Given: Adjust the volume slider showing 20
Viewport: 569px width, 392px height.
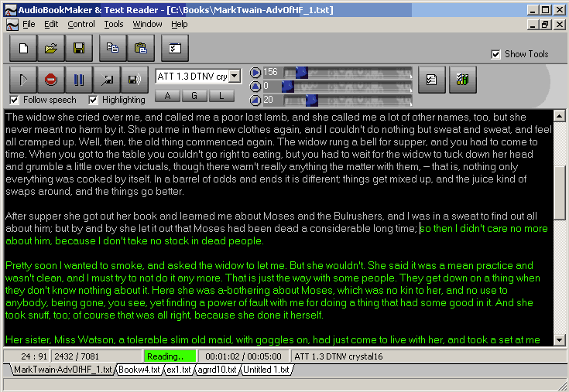Looking at the screenshot, I should tap(348, 101).
